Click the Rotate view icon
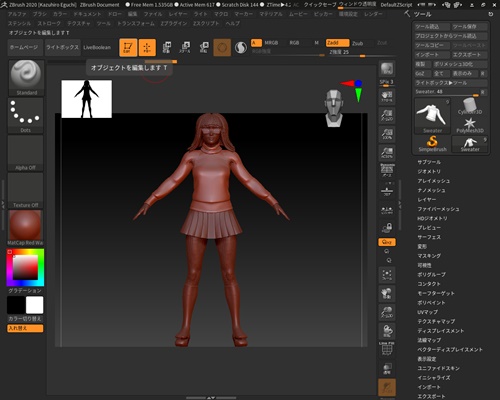The width and height of the screenshot is (500, 400). pyautogui.click(x=387, y=331)
